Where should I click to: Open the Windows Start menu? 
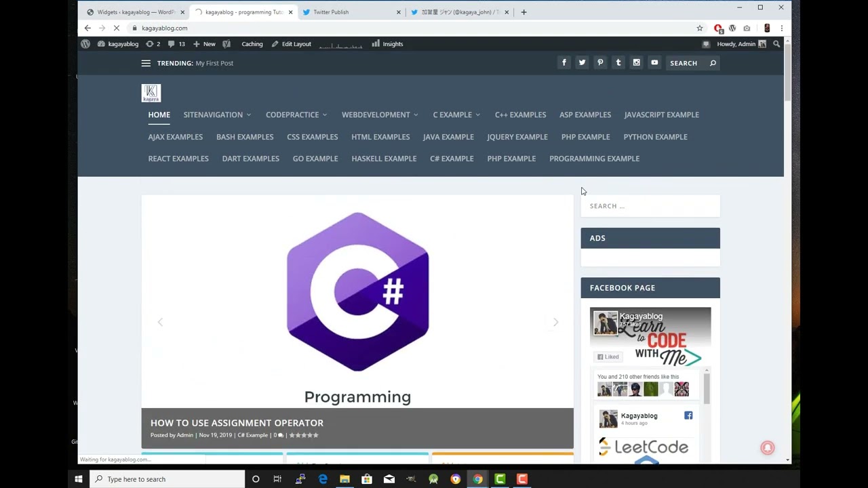click(79, 479)
